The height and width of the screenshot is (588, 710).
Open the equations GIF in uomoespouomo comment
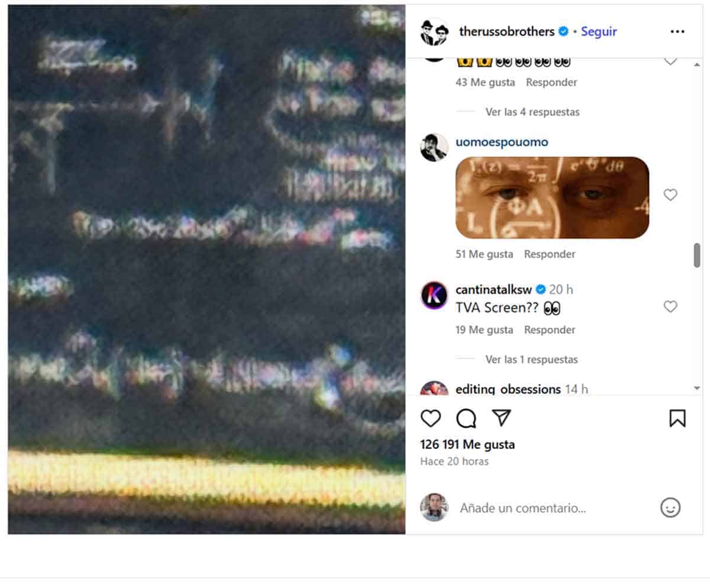(x=552, y=198)
